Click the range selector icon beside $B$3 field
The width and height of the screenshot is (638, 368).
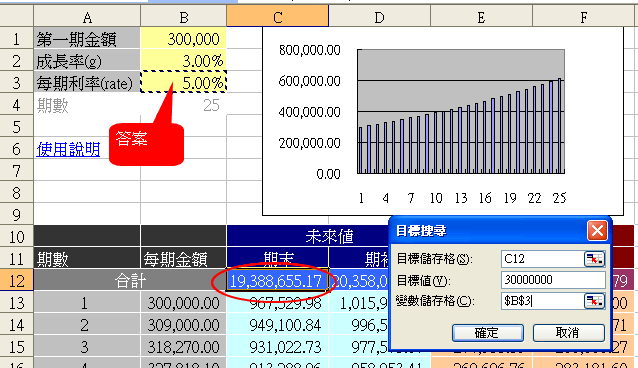point(594,301)
